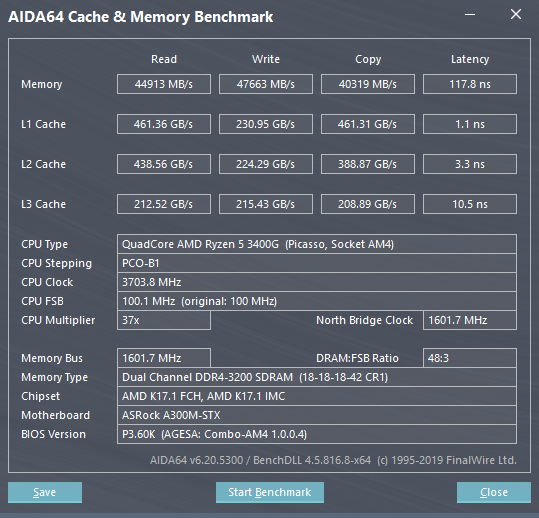Click the Motherboard ASRock A300M-STX field
539x518 pixels.
tap(317, 415)
